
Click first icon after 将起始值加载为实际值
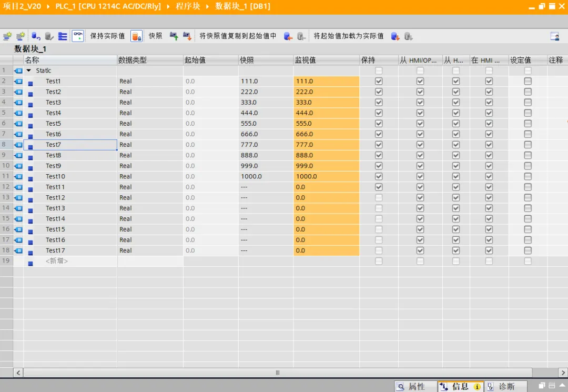(395, 36)
